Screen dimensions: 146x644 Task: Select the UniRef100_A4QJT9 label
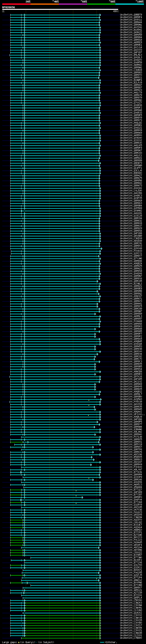coord(131,93)
